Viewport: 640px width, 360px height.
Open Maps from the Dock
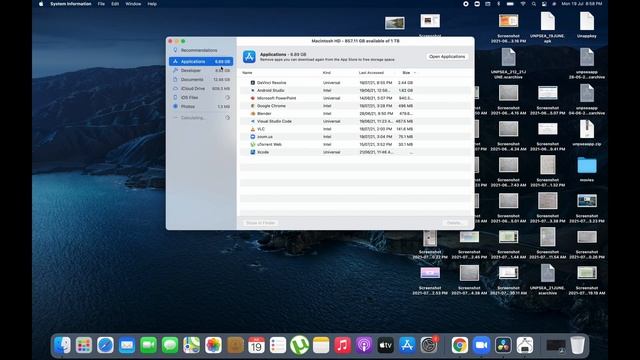191,345
